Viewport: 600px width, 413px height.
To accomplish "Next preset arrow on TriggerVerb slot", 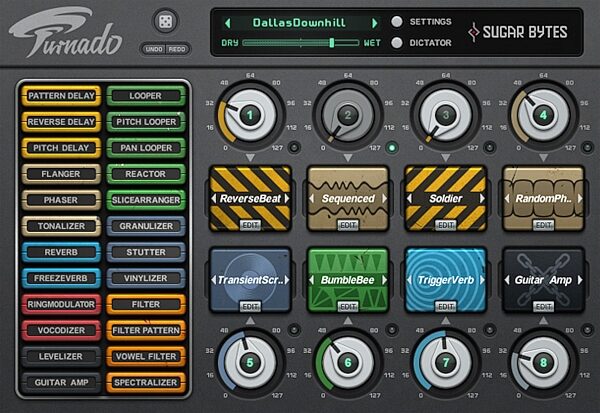I will [x=482, y=280].
